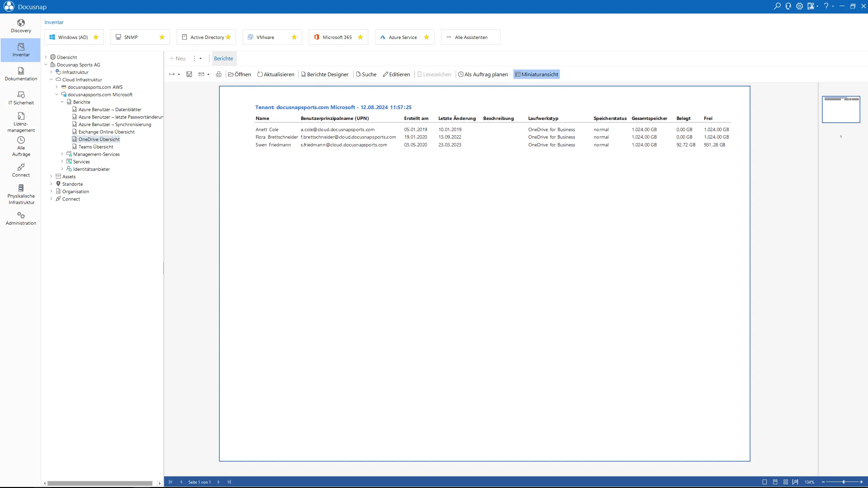
Task: Select Teams Übersicht report in tree
Action: (x=96, y=147)
